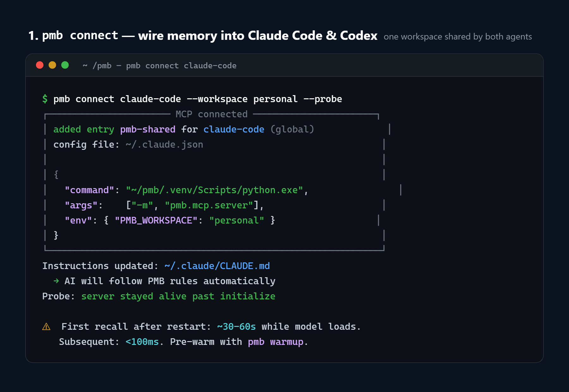This screenshot has width=569, height=392.
Task: Click subtitle 'one workspace shared by both agents'
Action: (x=458, y=37)
